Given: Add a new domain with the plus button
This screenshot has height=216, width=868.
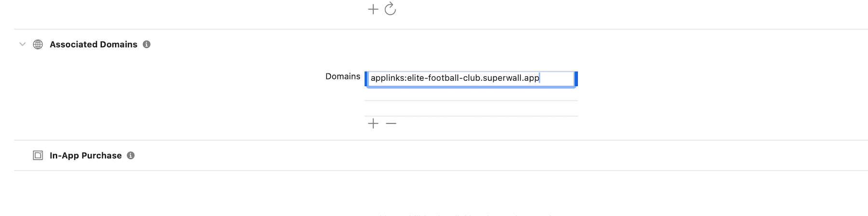Looking at the screenshot, I should pyautogui.click(x=373, y=124).
